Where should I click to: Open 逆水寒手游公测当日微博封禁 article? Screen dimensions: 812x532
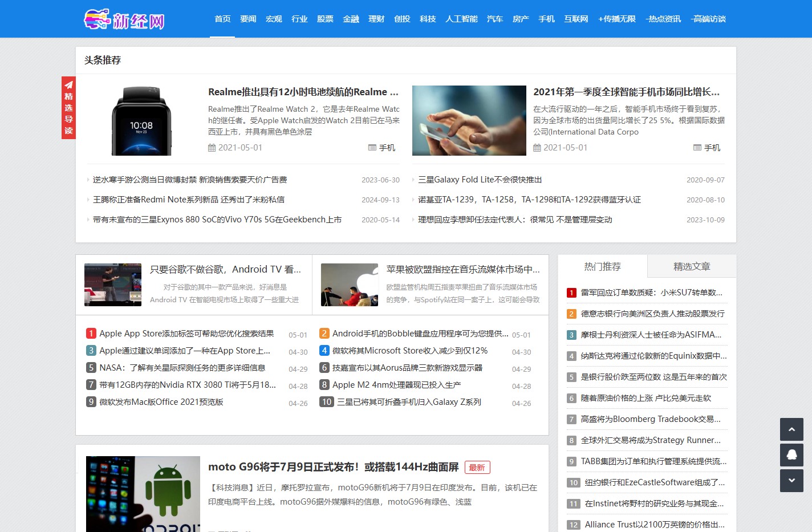pos(190,180)
